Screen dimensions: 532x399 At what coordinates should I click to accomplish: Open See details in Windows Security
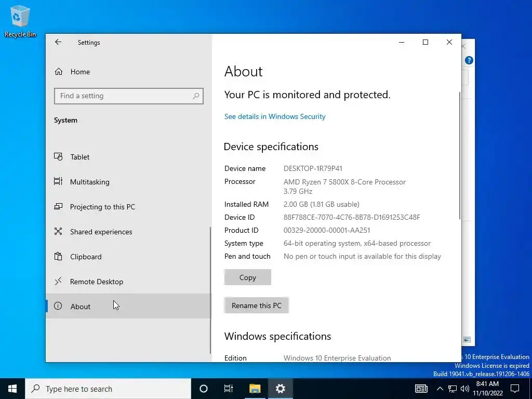click(x=275, y=116)
